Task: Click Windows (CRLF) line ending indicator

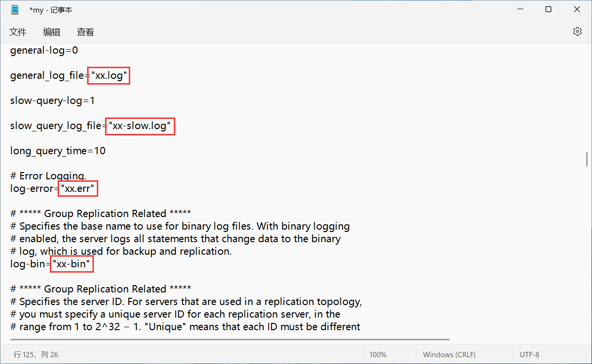Action: tap(449, 354)
